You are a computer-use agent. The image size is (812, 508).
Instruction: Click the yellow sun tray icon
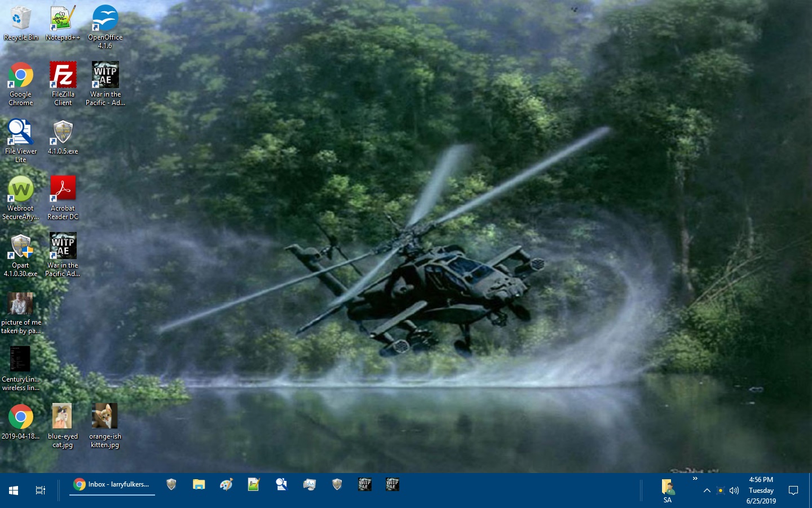(720, 491)
